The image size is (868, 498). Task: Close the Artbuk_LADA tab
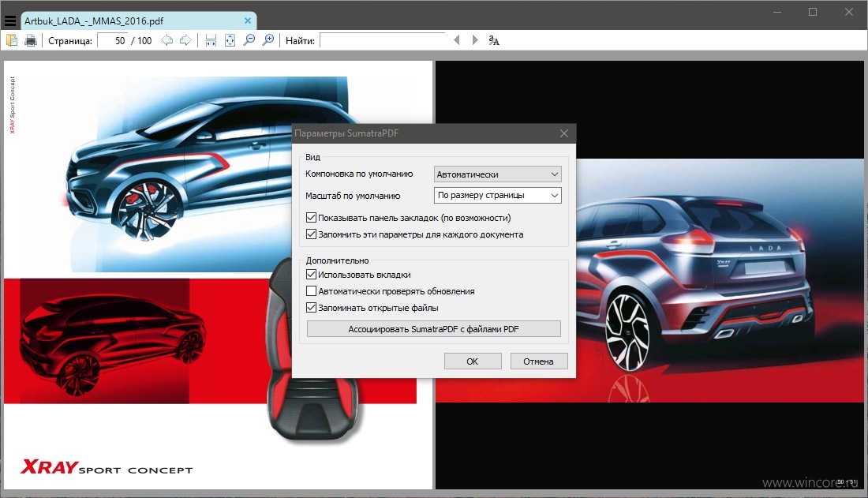pyautogui.click(x=248, y=21)
